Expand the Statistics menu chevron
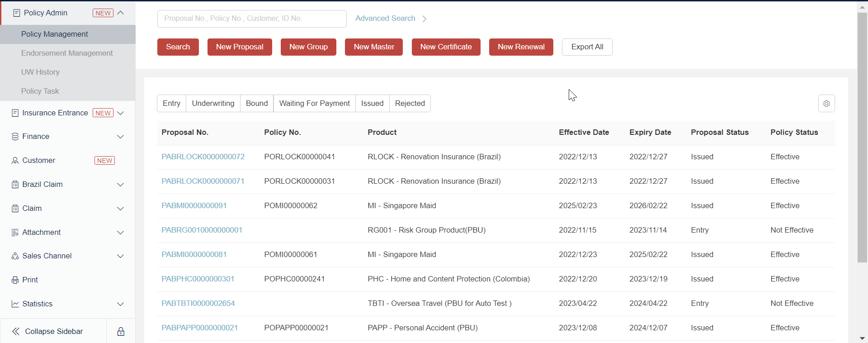This screenshot has height=343, width=868. click(120, 304)
